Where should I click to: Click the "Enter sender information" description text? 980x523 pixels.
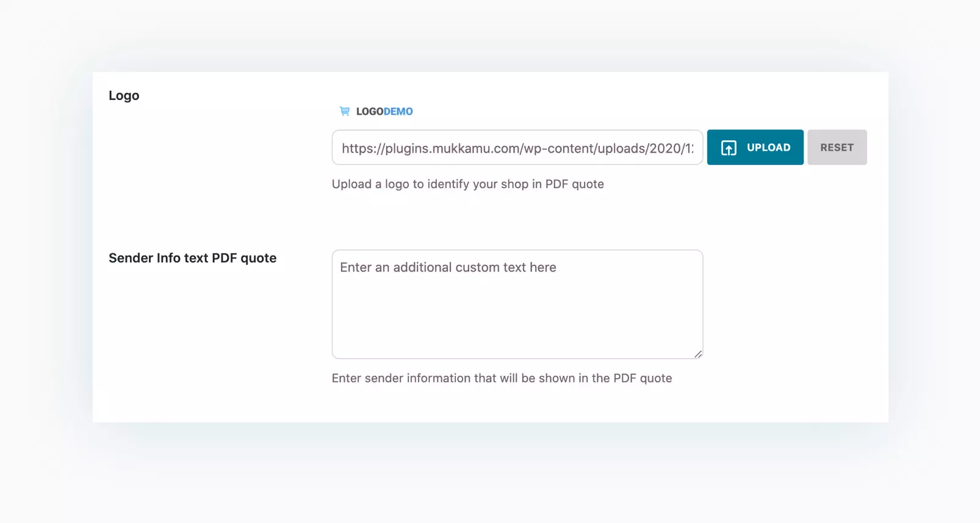(x=502, y=378)
